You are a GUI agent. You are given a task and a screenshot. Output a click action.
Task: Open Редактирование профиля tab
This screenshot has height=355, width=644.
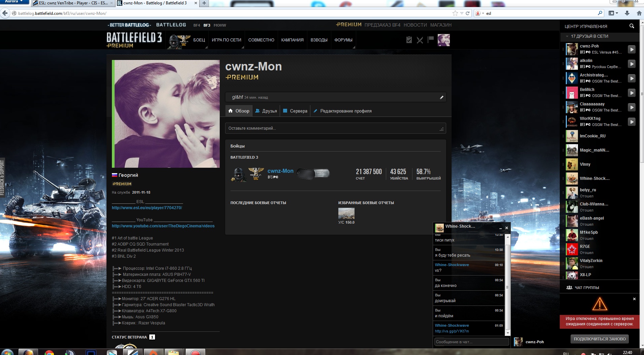point(342,111)
